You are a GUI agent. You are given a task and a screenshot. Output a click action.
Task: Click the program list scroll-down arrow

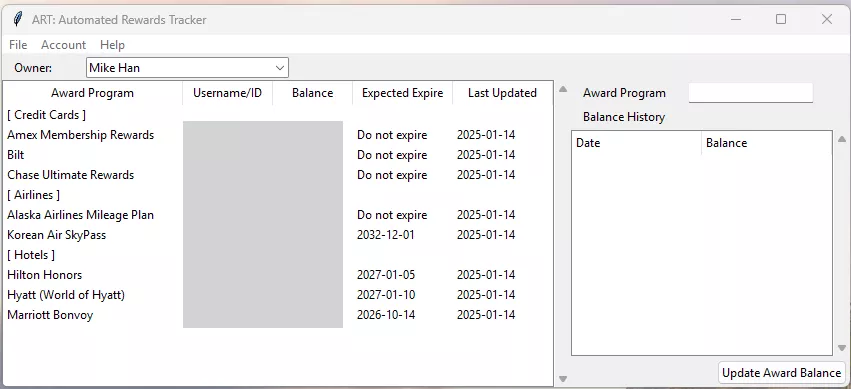click(563, 379)
